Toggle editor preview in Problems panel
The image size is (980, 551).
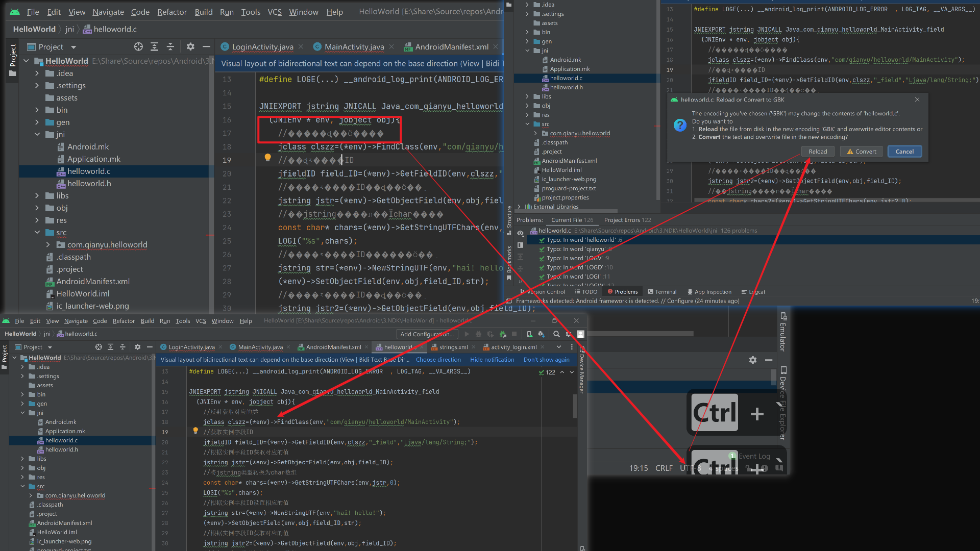coord(520,245)
